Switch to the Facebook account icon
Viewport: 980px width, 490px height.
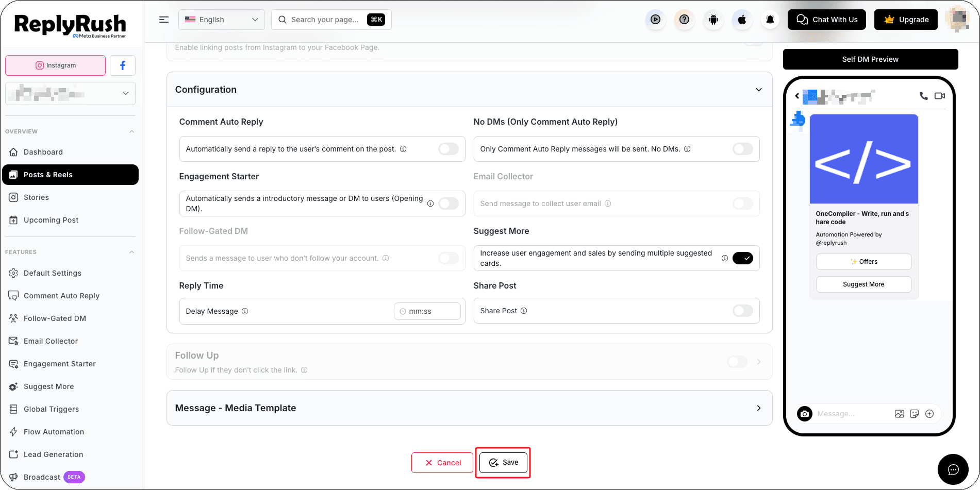click(x=123, y=65)
